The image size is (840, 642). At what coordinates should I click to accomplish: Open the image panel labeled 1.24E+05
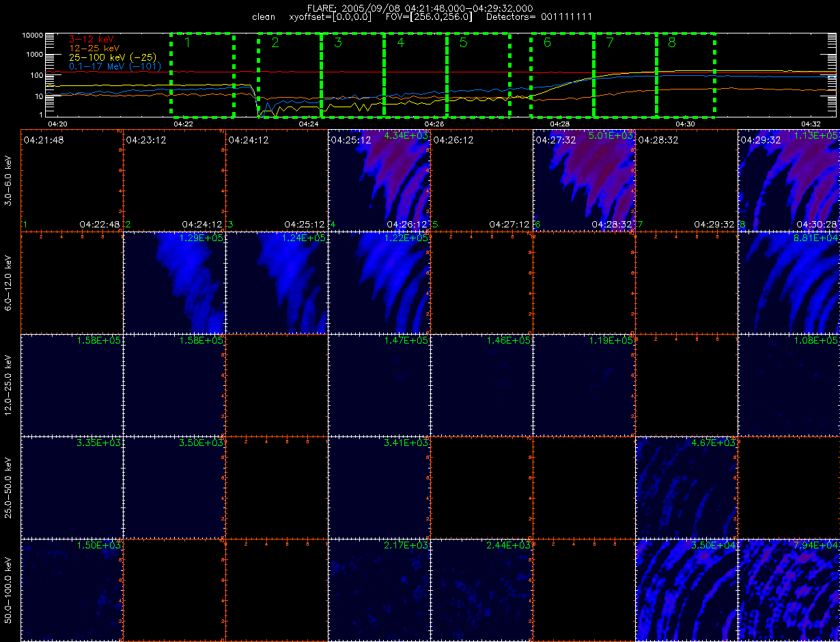pos(277,282)
